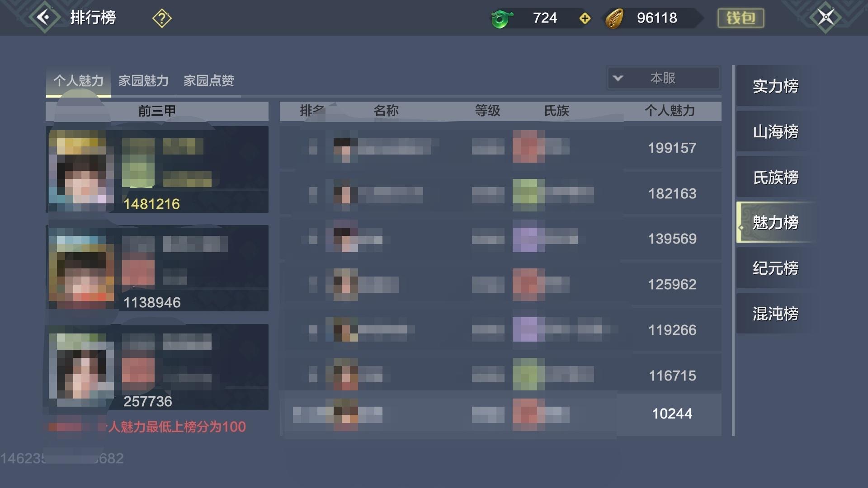Select the 个人魅力 tab

coord(78,81)
